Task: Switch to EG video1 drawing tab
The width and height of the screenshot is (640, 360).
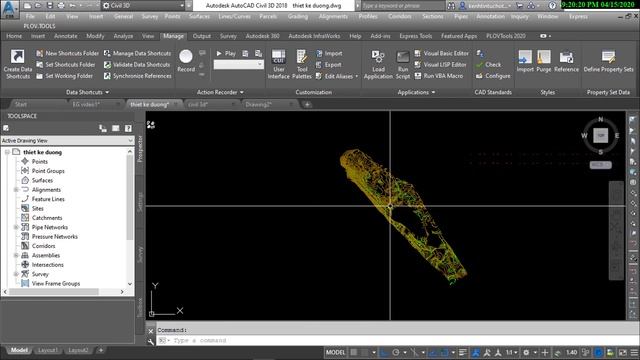Action: pos(86,104)
